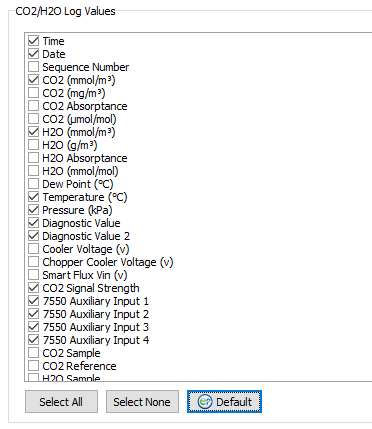Check the Dew Point (°C) option
The width and height of the screenshot is (372, 429).
tap(33, 184)
